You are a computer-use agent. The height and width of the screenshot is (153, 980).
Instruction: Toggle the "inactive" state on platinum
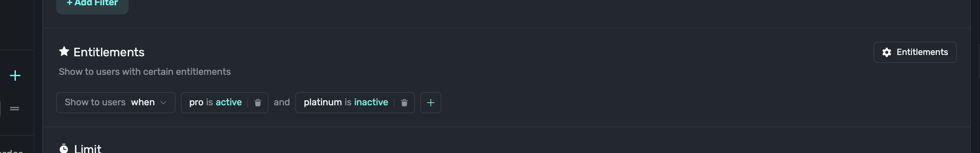coord(371,103)
